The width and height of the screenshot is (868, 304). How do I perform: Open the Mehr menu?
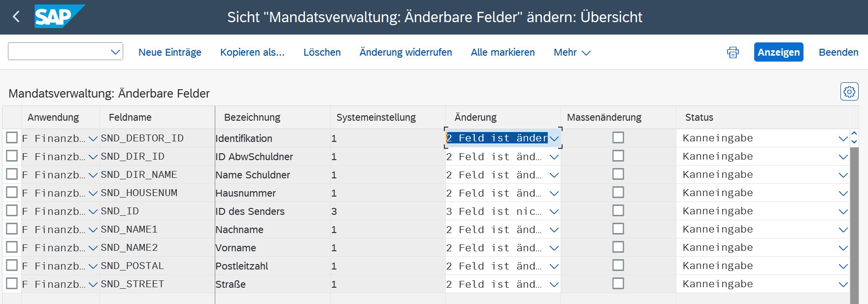click(571, 52)
